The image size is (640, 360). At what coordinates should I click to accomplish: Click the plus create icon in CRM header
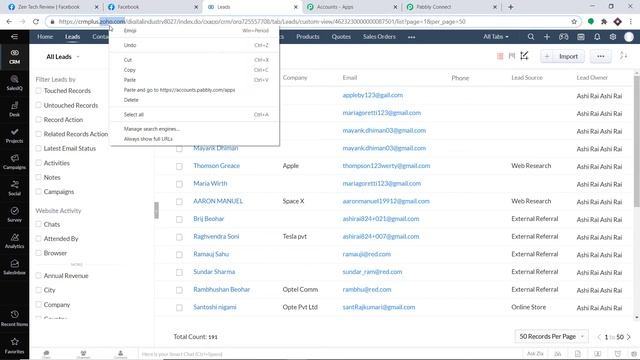point(547,37)
